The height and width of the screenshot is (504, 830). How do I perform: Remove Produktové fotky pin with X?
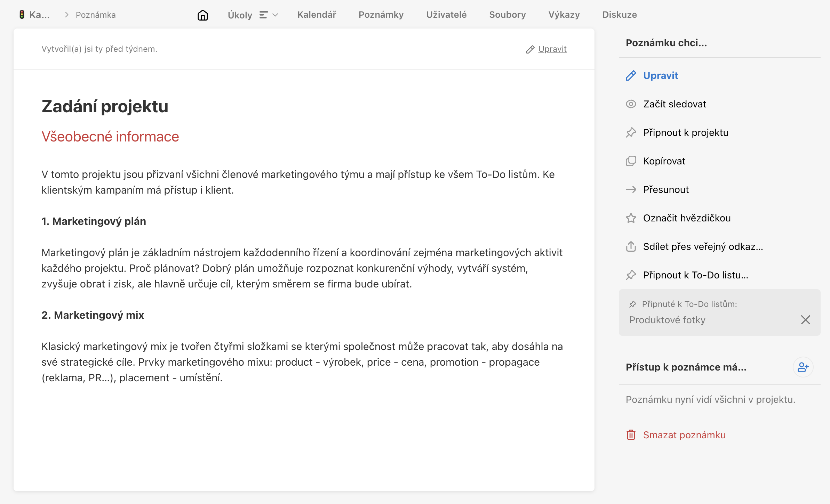click(806, 320)
